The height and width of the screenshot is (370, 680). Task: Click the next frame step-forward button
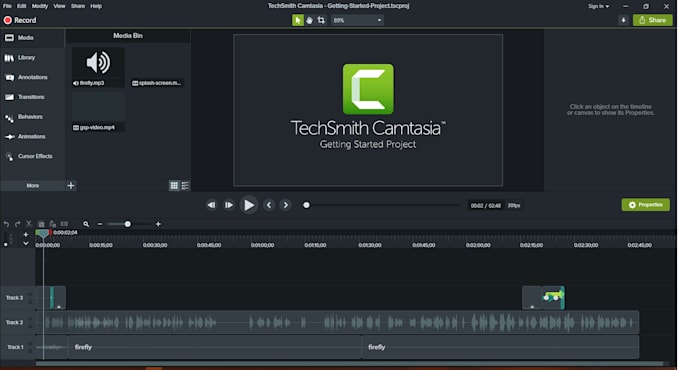click(229, 205)
